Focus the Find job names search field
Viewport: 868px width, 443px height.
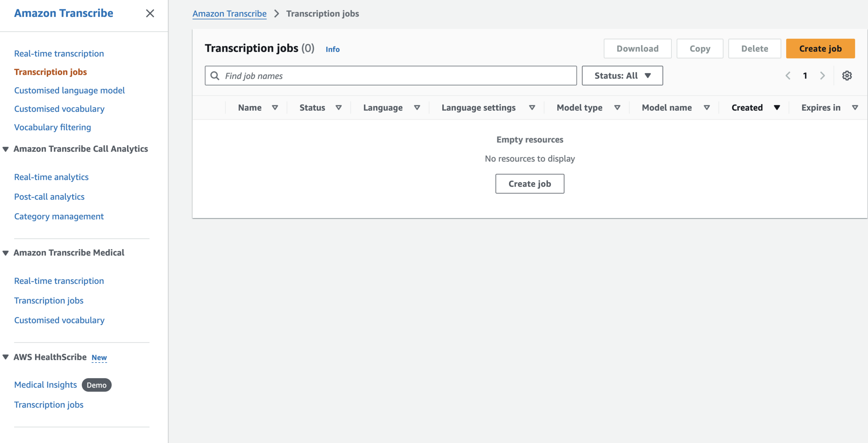click(396, 76)
